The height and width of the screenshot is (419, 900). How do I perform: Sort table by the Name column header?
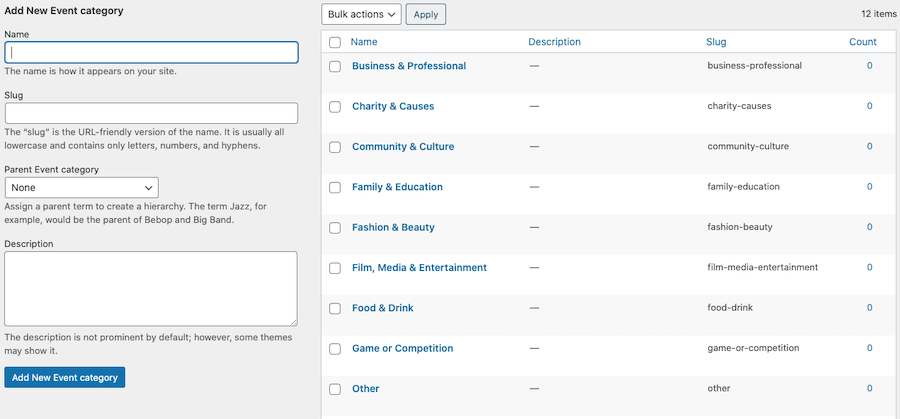coord(364,42)
